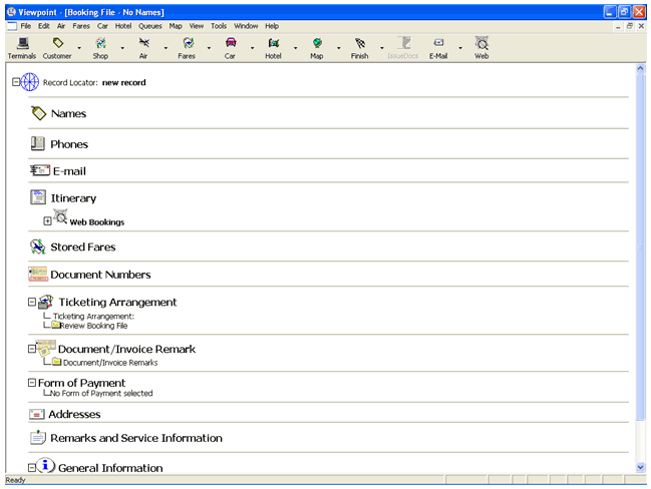Click the Air plane icon in toolbar
The image size is (651, 489).
click(x=144, y=43)
